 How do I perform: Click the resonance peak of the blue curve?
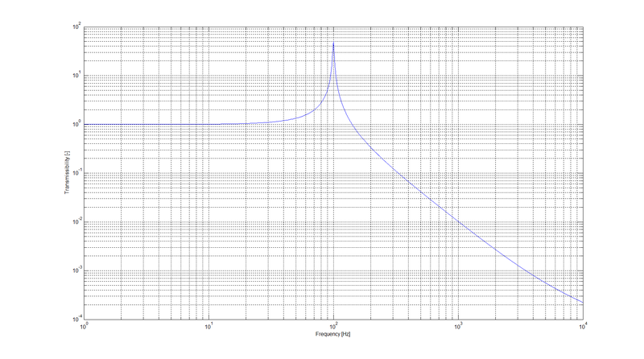(x=333, y=43)
